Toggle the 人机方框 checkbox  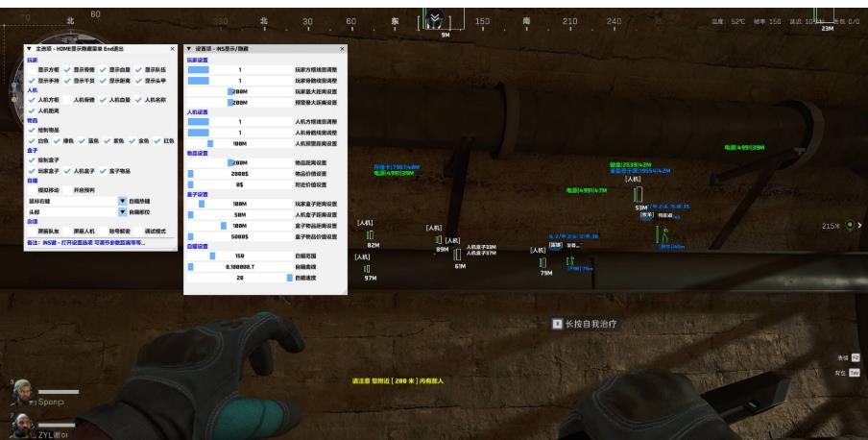(31, 100)
